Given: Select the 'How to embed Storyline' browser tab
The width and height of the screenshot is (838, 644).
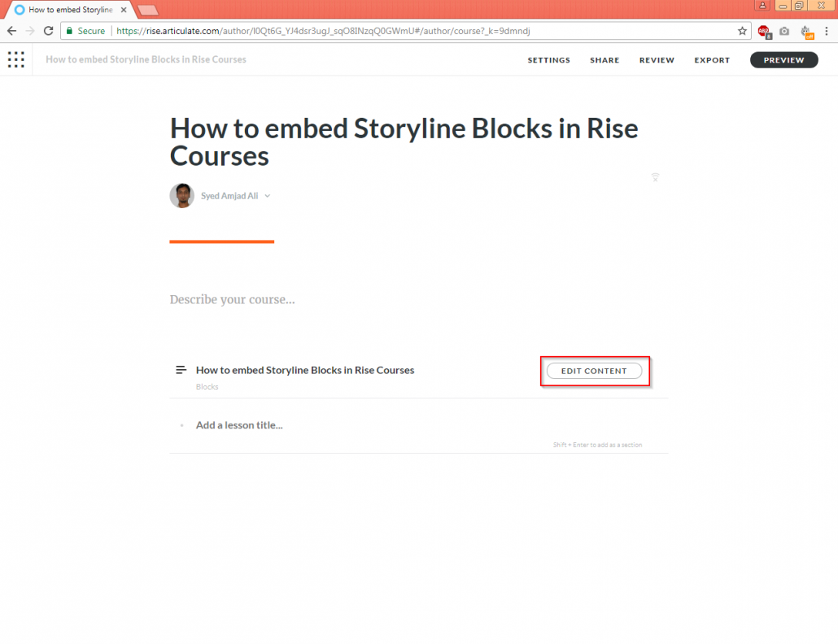Looking at the screenshot, I should pyautogui.click(x=65, y=10).
